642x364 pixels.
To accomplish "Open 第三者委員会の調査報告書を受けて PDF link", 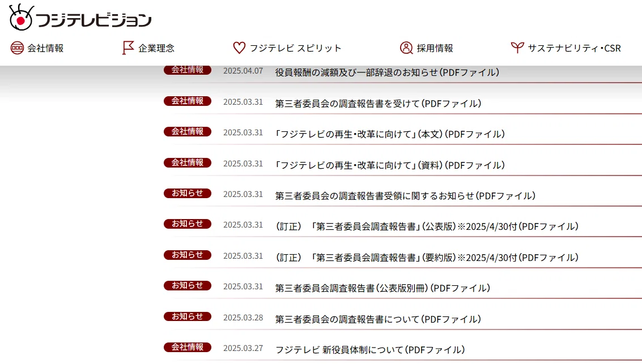I will coord(378,104).
